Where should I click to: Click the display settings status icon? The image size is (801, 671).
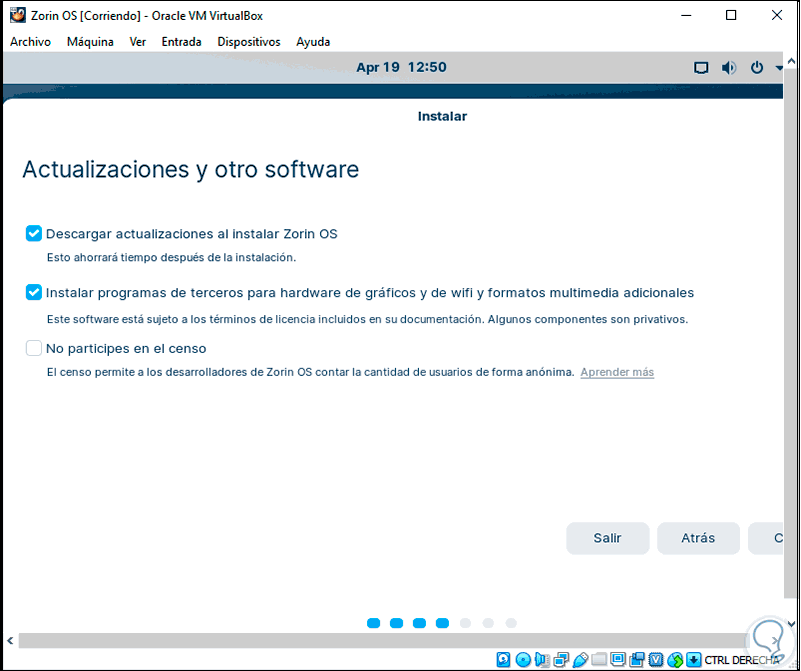point(618,659)
